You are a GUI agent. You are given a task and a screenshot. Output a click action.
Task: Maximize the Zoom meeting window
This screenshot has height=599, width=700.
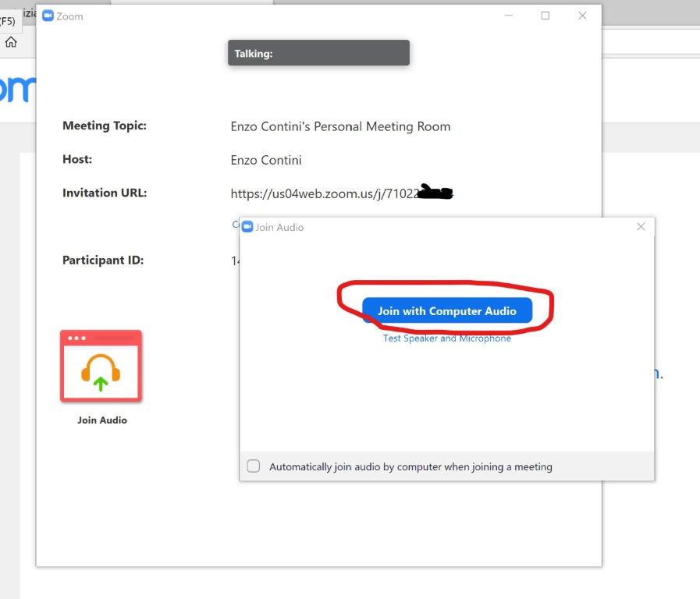coord(545,16)
